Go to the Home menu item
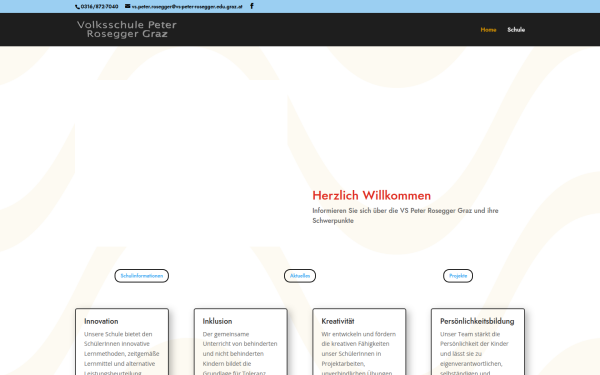 coord(488,29)
